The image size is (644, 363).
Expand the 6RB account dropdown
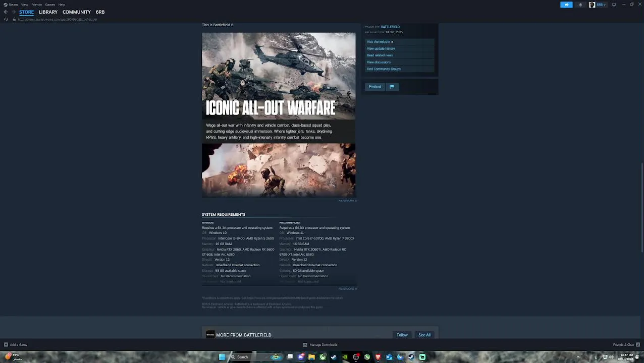coord(601,5)
